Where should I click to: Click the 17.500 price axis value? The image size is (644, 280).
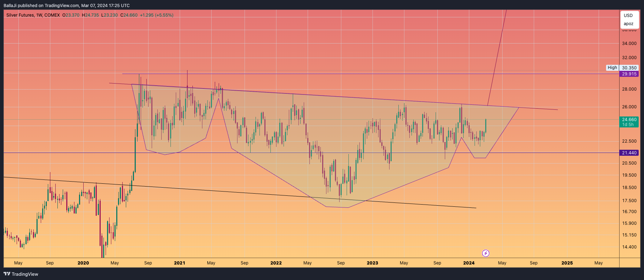point(629,201)
